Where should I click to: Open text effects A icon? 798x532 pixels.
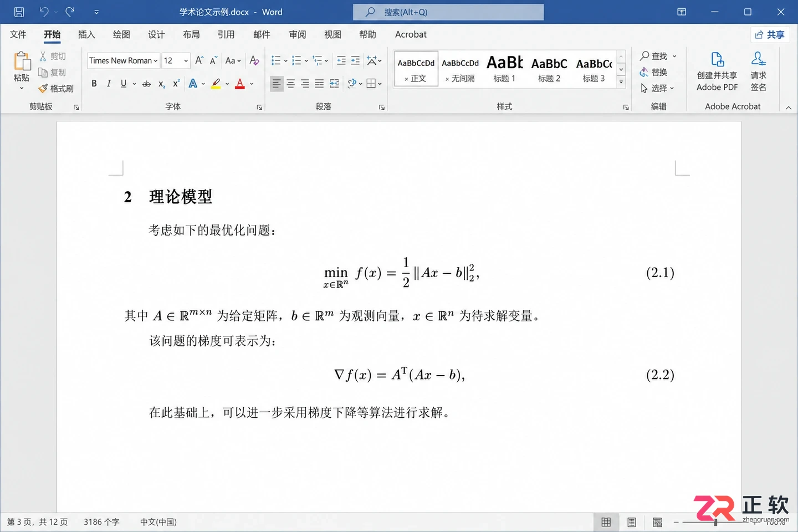(193, 84)
